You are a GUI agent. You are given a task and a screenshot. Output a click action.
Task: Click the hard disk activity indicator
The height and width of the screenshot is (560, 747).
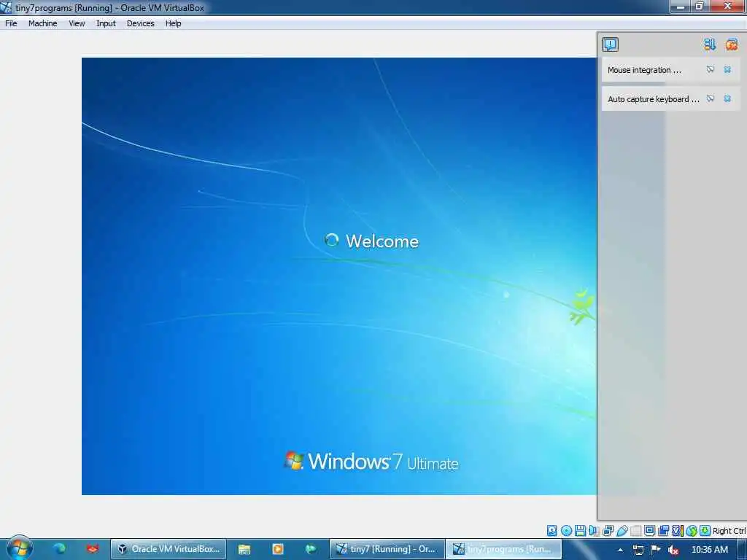[x=551, y=531]
